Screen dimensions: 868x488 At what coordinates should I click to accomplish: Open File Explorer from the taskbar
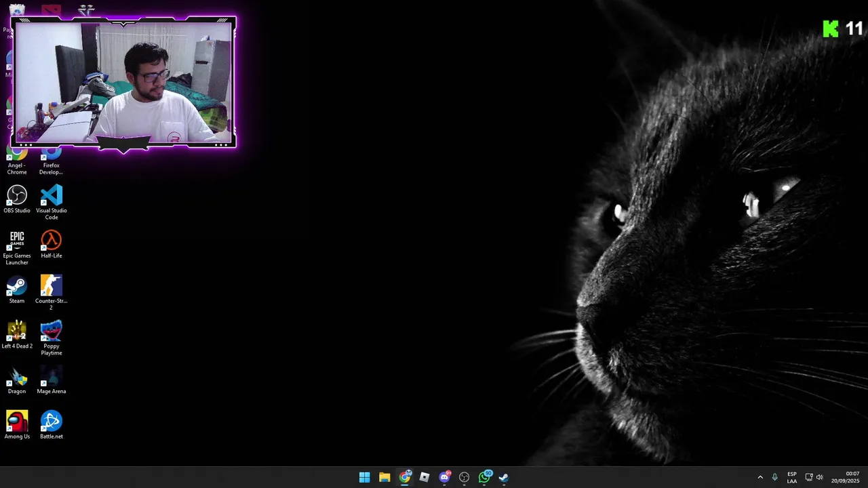pyautogui.click(x=384, y=477)
